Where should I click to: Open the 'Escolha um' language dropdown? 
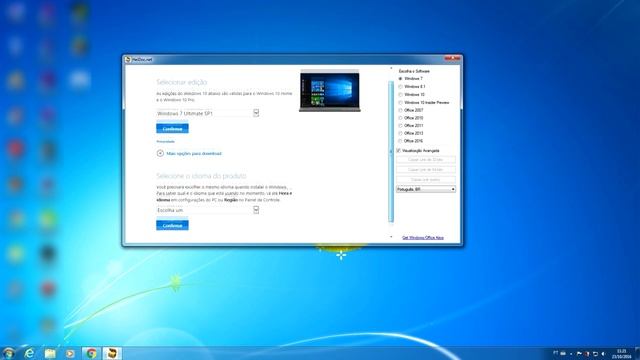207,210
